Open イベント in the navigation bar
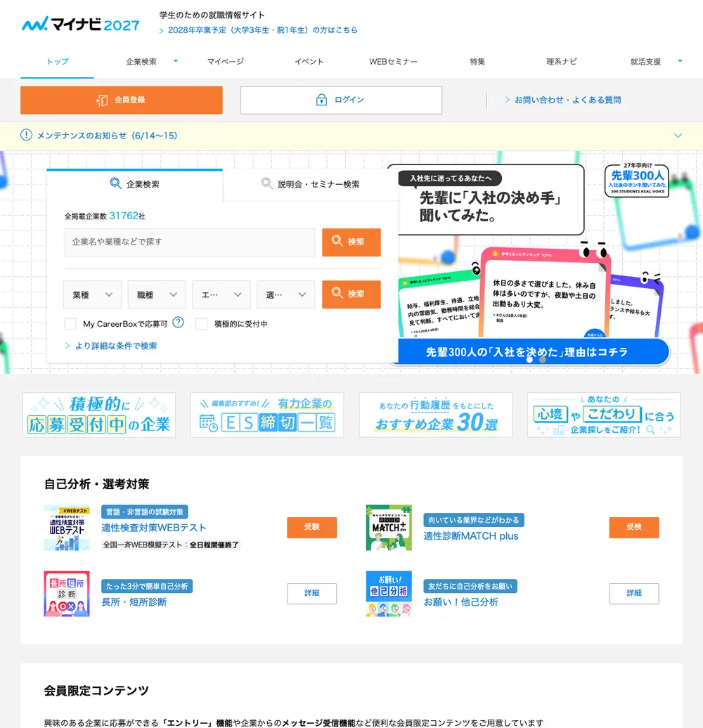The width and height of the screenshot is (703, 728). coord(309,61)
